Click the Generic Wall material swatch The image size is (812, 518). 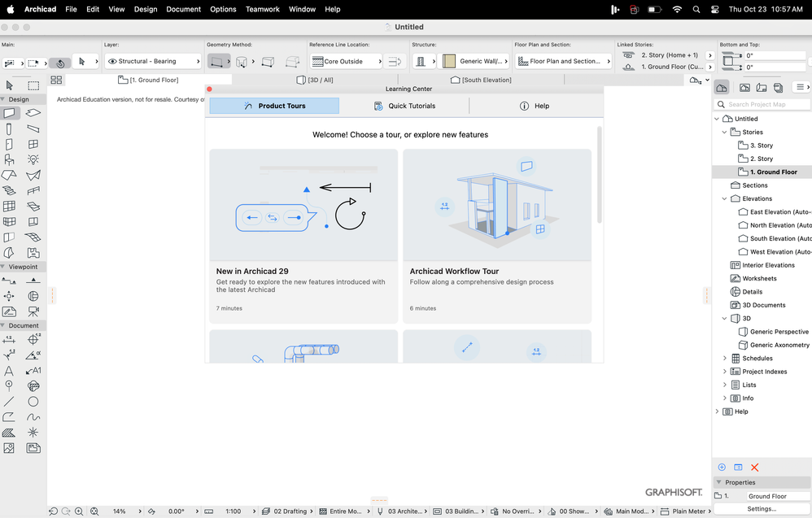449,62
